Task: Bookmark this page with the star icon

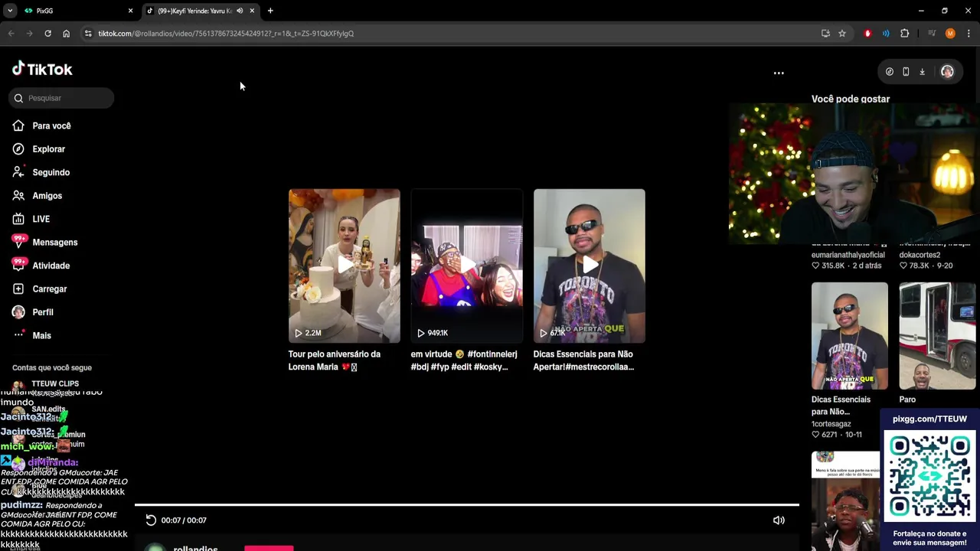Action: pyautogui.click(x=842, y=34)
